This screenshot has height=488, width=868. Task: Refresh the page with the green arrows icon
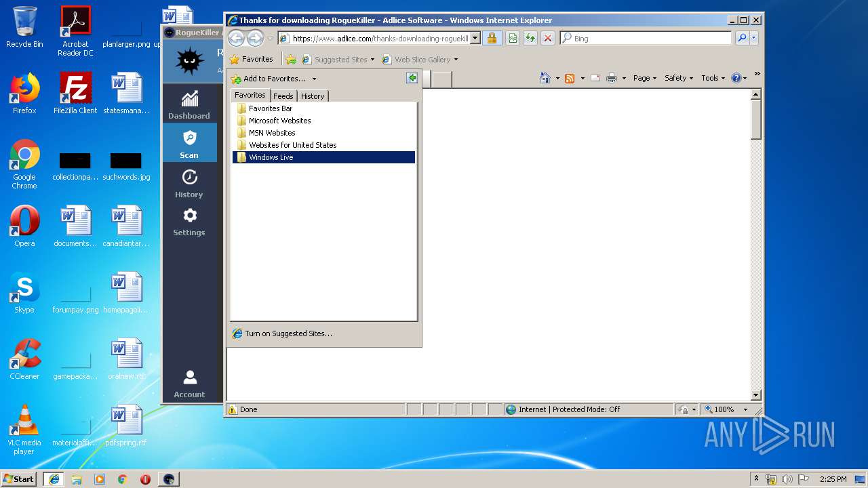point(530,39)
